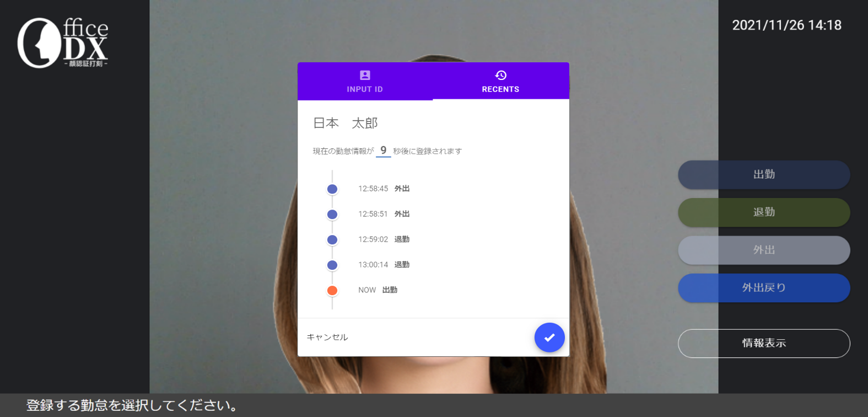Click the 12:59:02 退勤 entry text
Screen dimensions: 868x417
tap(384, 239)
